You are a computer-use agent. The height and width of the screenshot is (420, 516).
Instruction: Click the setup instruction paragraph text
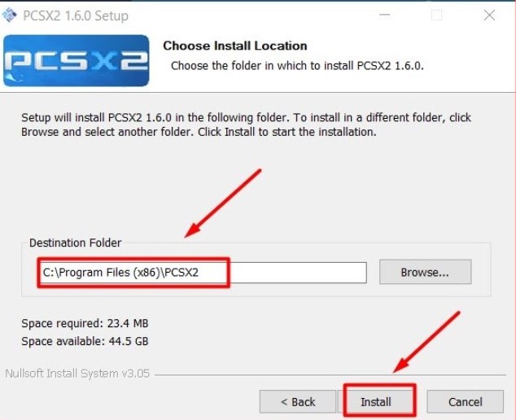pyautogui.click(x=244, y=125)
